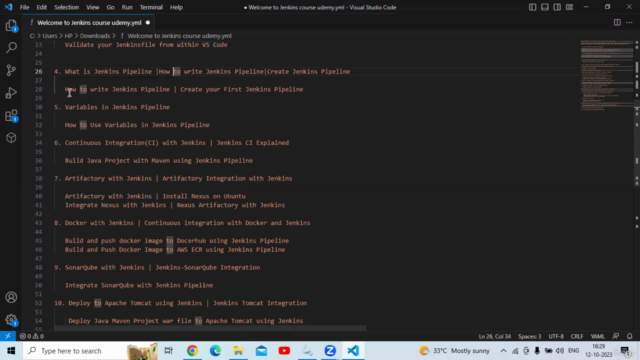640x360 pixels.
Task: Toggle the bottom panel layout icon
Action: [x=544, y=7]
